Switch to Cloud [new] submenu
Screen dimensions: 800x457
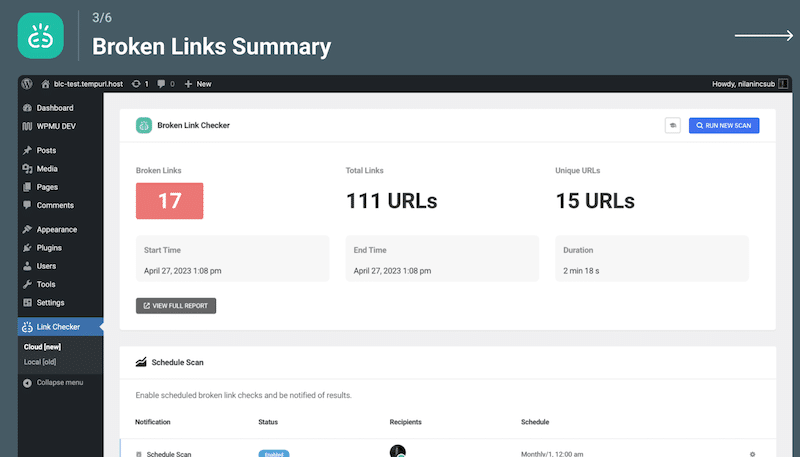point(42,347)
